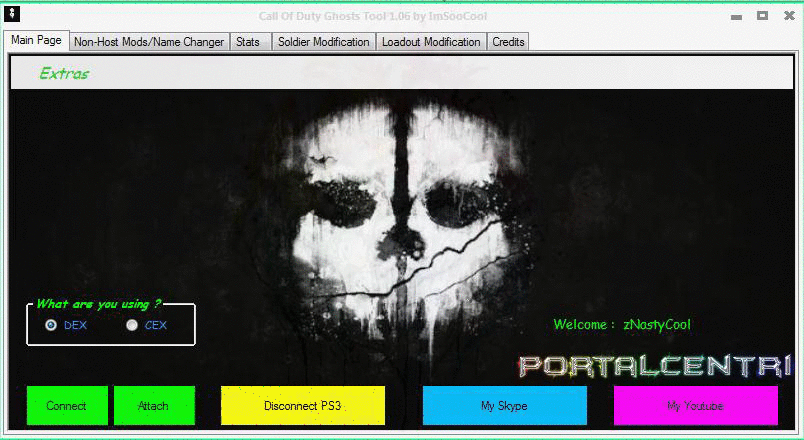Open the My Skype button

[x=505, y=406]
